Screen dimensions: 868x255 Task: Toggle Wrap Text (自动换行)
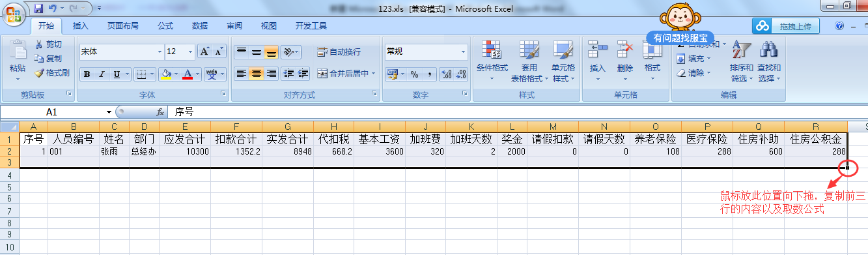[x=339, y=52]
